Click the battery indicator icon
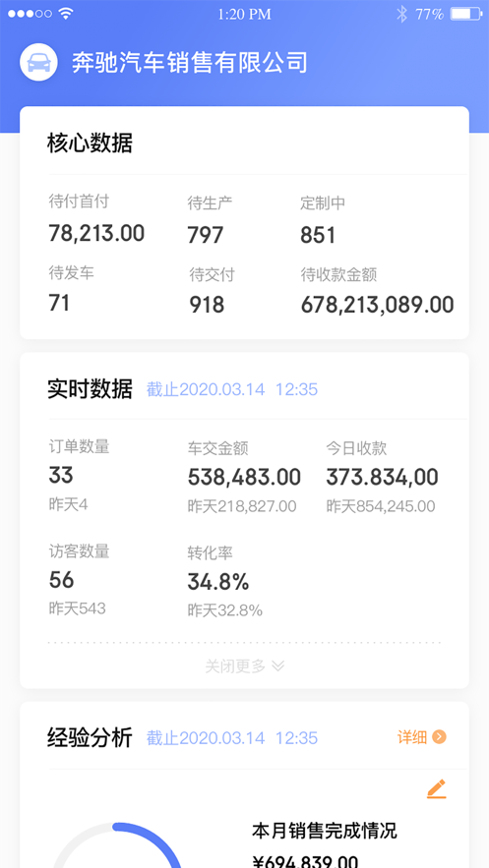The height and width of the screenshot is (868, 489). point(465,14)
